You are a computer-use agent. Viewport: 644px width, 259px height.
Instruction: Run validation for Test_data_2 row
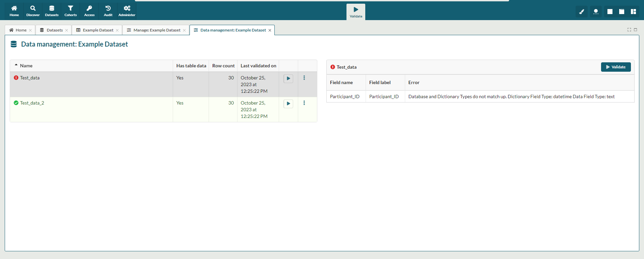288,104
